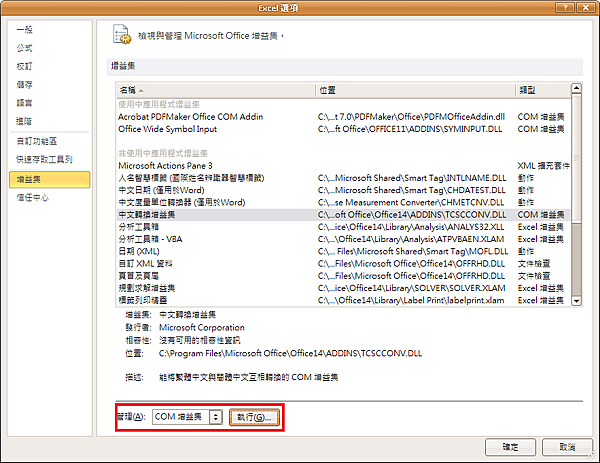Open help with the question mark button

(x=566, y=8)
